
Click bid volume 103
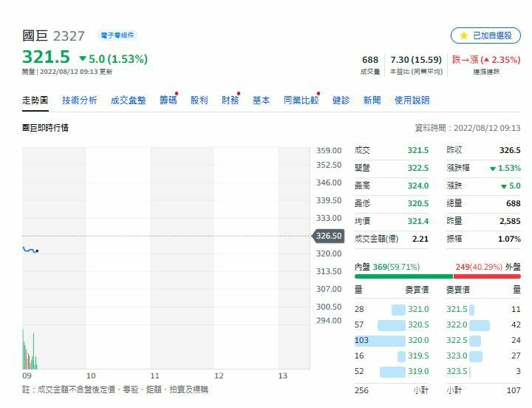[x=361, y=340]
